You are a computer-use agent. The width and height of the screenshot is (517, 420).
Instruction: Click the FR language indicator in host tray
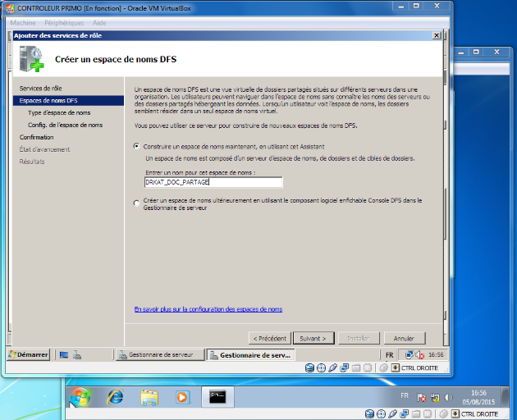tap(405, 395)
